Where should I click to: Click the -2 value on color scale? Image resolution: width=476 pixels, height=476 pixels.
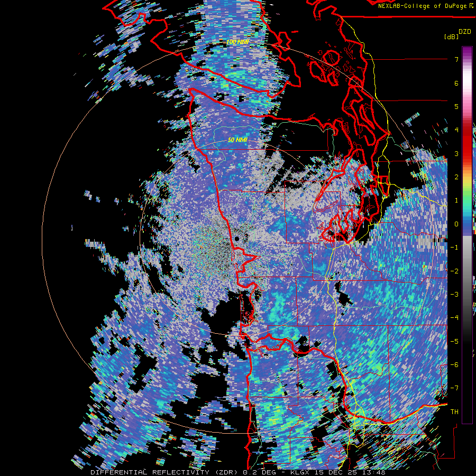click(x=454, y=271)
